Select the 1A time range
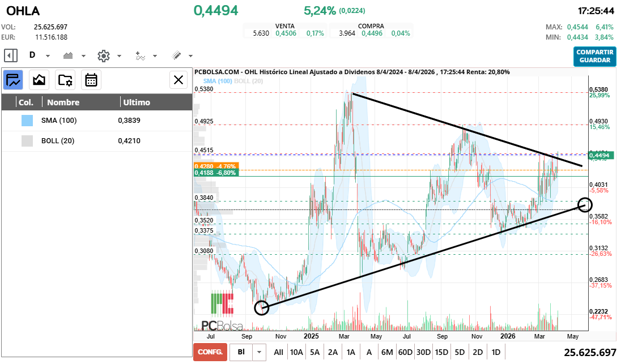 (351, 353)
